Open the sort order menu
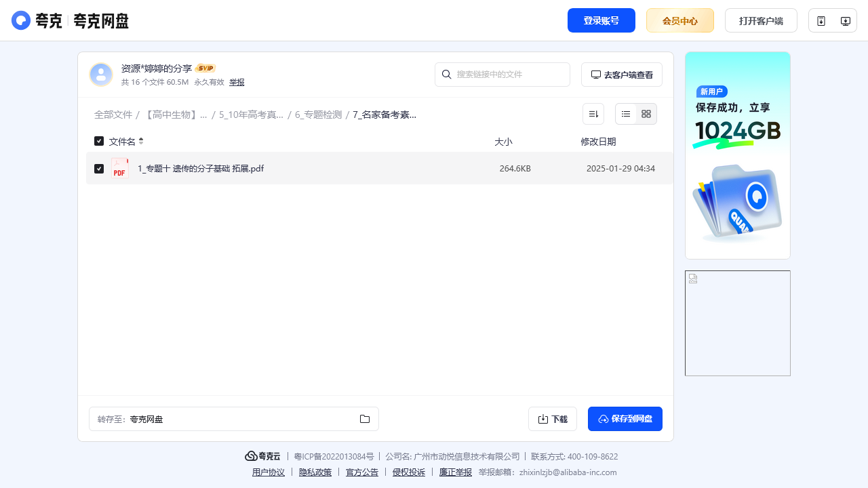Image resolution: width=868 pixels, height=488 pixels. pos(593,114)
